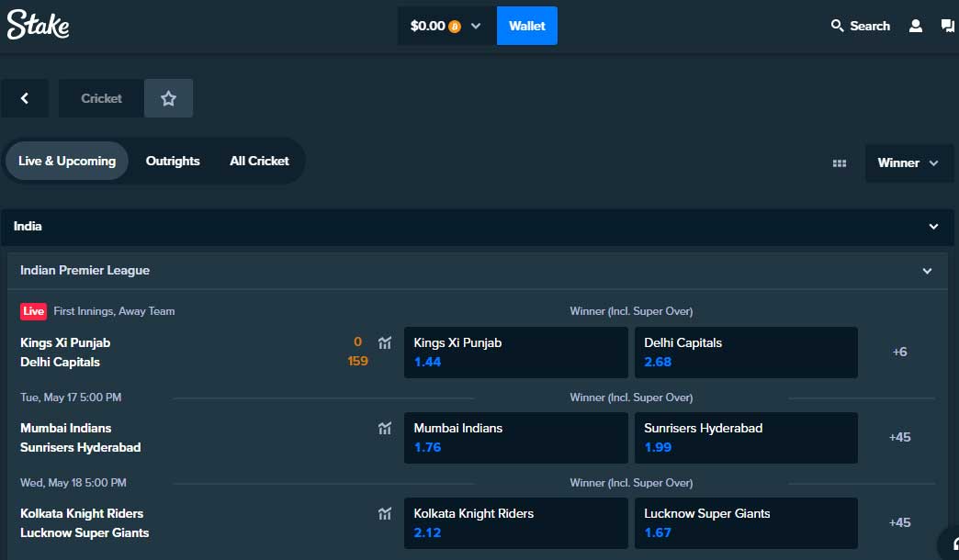Click the Stake logo

click(x=38, y=25)
